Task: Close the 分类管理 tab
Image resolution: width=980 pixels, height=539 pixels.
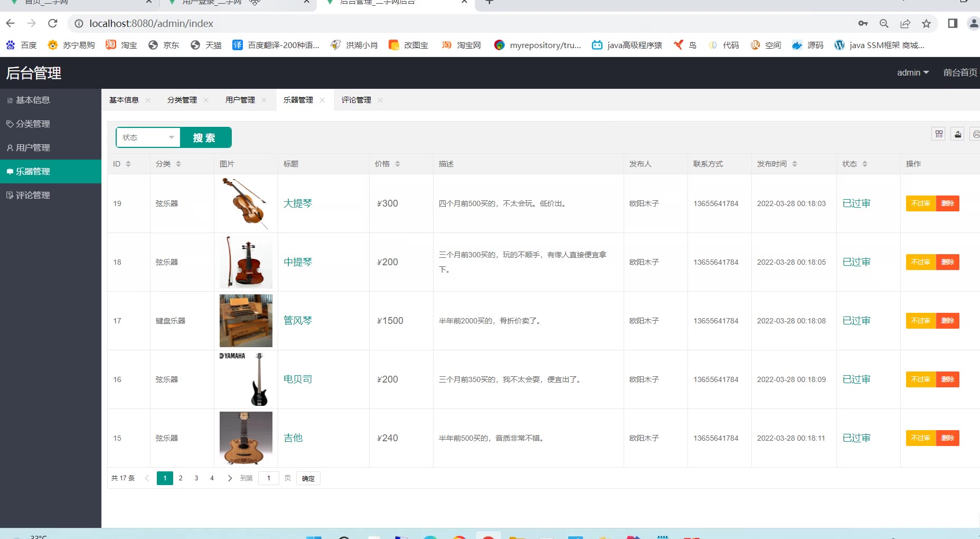Action: (x=206, y=100)
